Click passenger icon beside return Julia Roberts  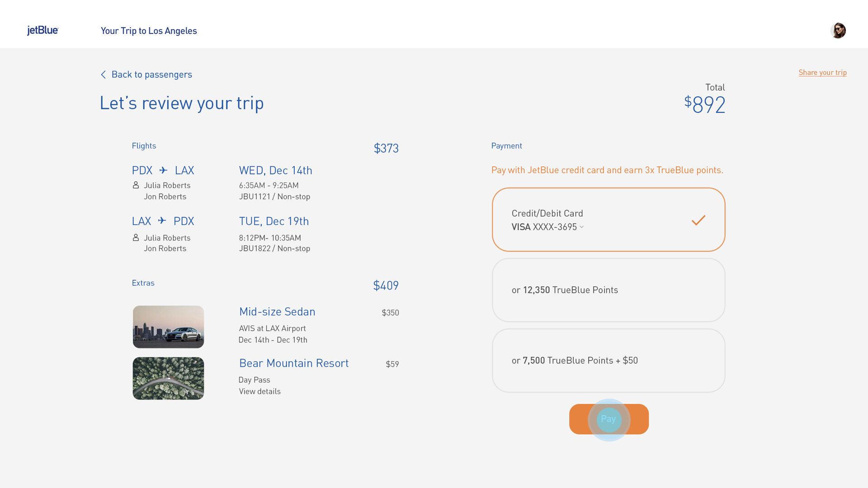136,237
